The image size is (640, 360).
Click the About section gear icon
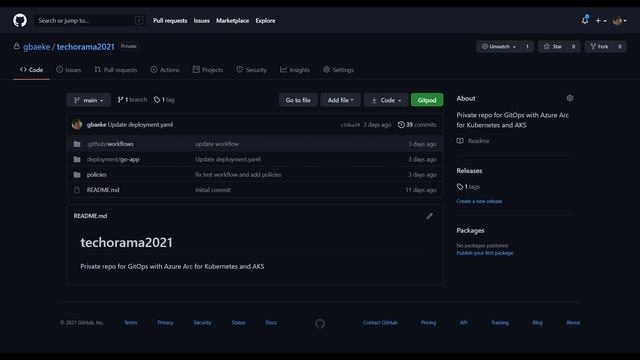click(570, 98)
